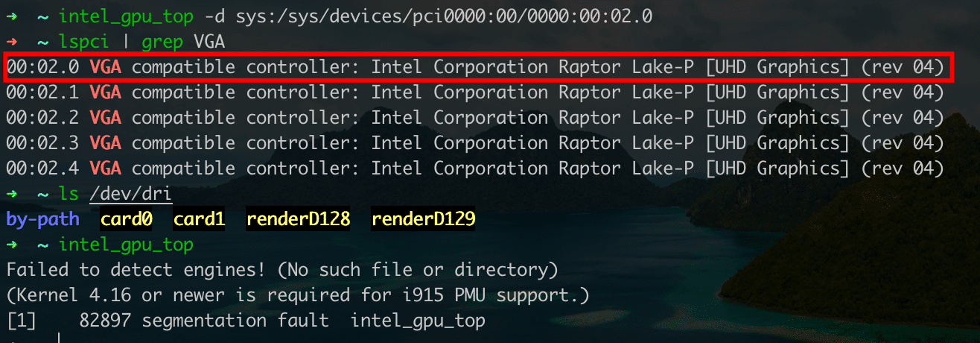Click the highlighted 00:02.0 VGA controller line
Viewport: 980px width, 343px height.
(x=475, y=67)
